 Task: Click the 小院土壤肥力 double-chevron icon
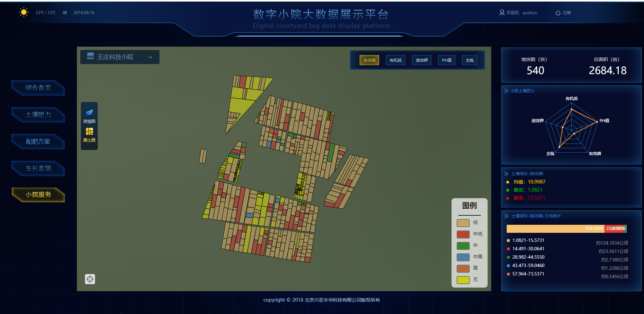point(506,91)
